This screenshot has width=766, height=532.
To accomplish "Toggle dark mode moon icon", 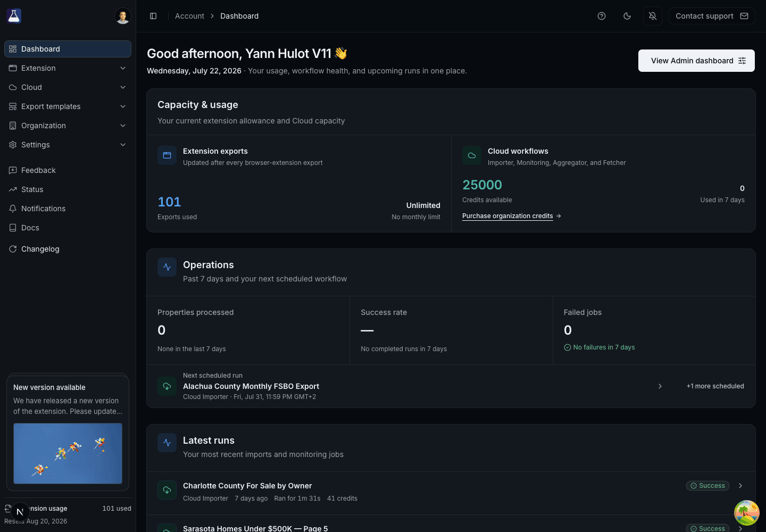I will [627, 16].
